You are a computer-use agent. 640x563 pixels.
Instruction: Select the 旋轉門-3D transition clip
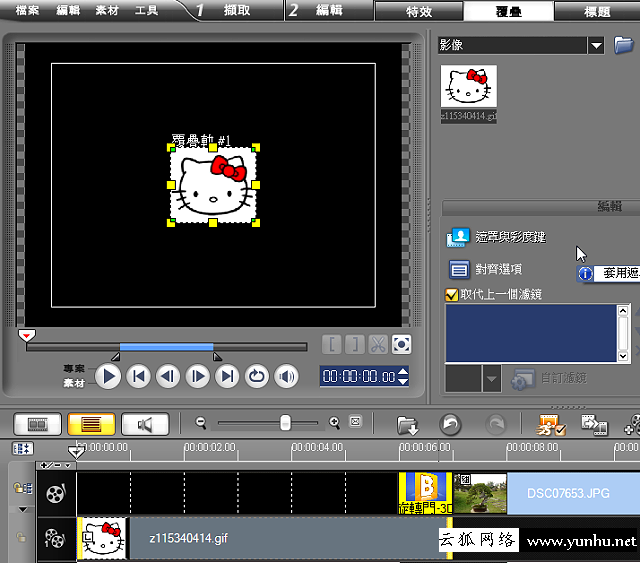[x=425, y=493]
